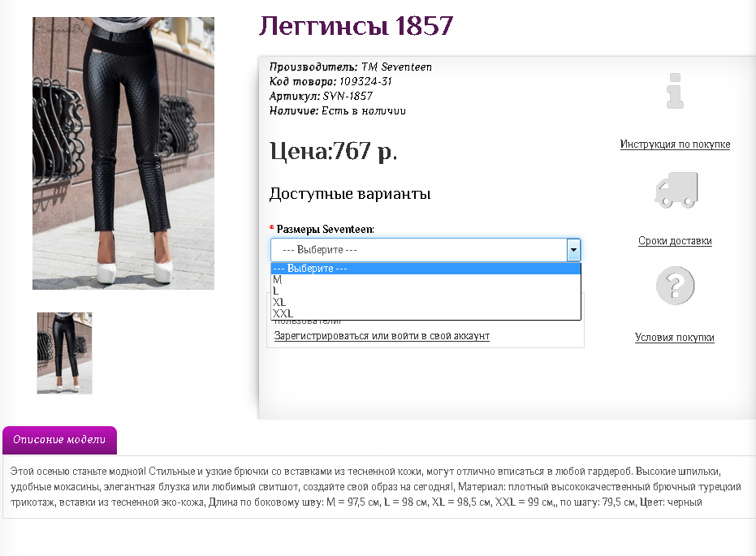Choose size XL in the list
The height and width of the screenshot is (556, 756).
(x=426, y=302)
